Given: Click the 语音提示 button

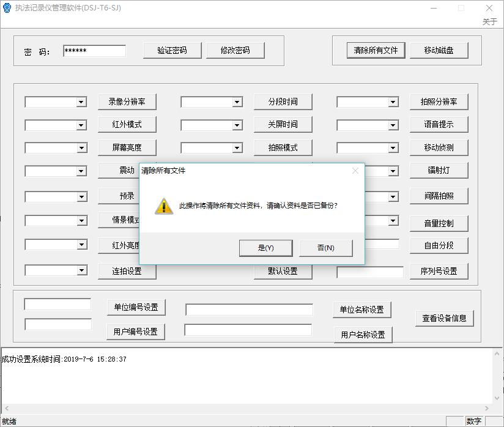Looking at the screenshot, I should (439, 124).
